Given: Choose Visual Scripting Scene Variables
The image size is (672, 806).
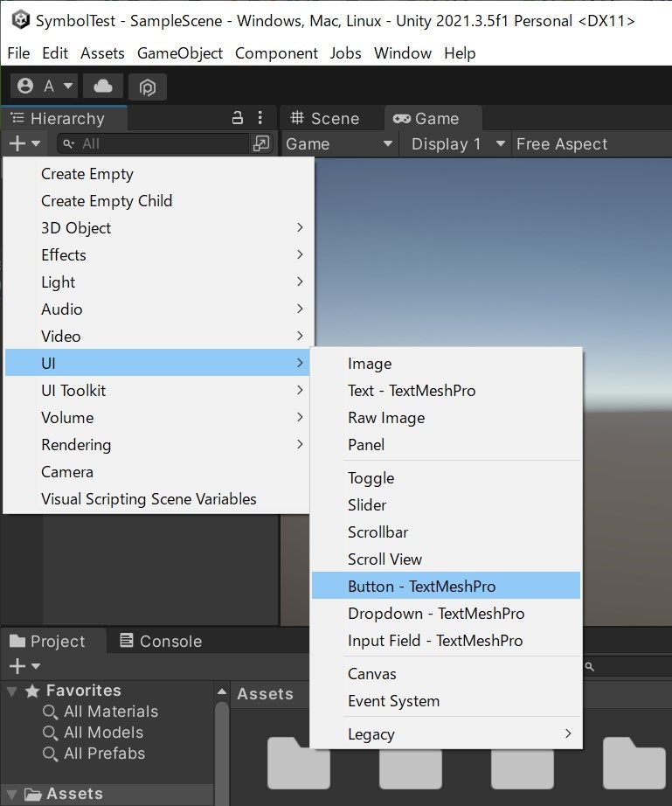Looking at the screenshot, I should [157, 498].
